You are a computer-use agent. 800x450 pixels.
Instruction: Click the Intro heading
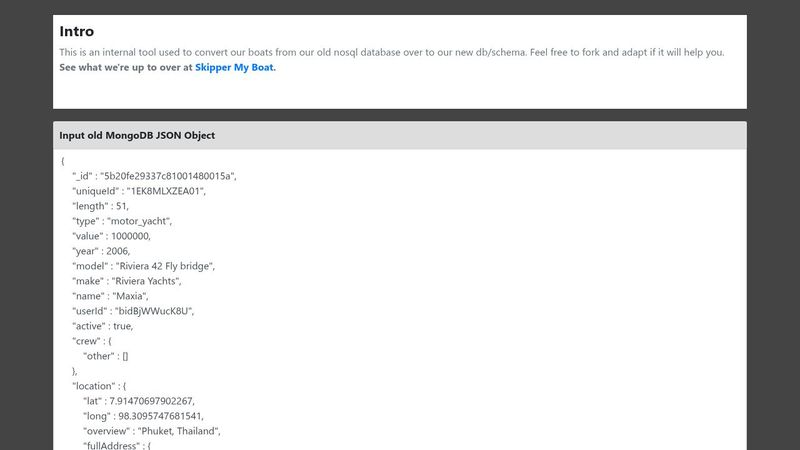[x=76, y=31]
